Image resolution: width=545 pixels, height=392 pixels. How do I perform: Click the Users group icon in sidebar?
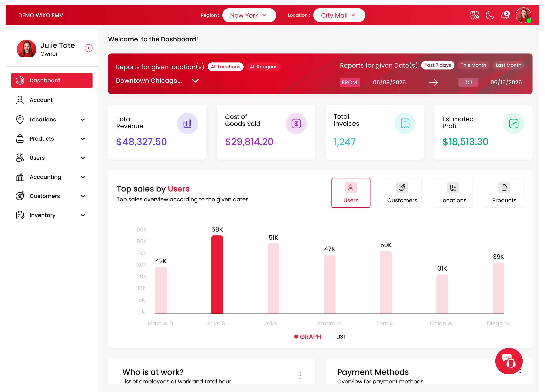[x=20, y=158]
